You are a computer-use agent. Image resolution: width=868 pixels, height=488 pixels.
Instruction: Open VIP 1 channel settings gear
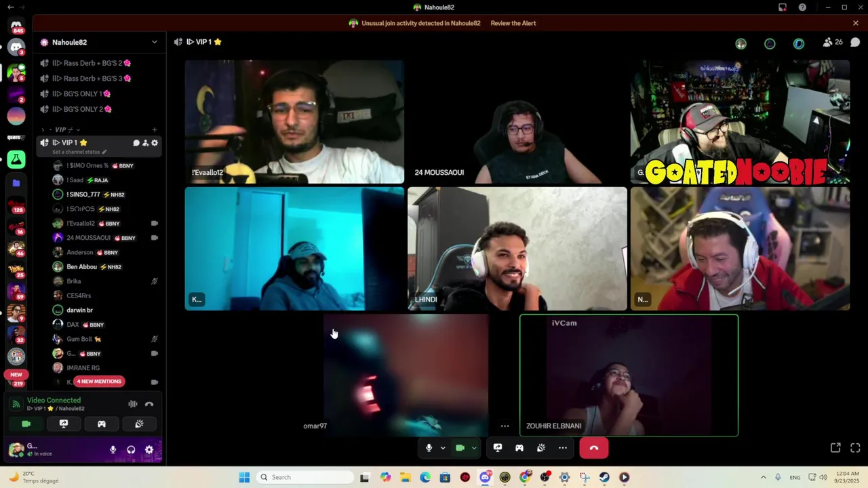coord(155,143)
